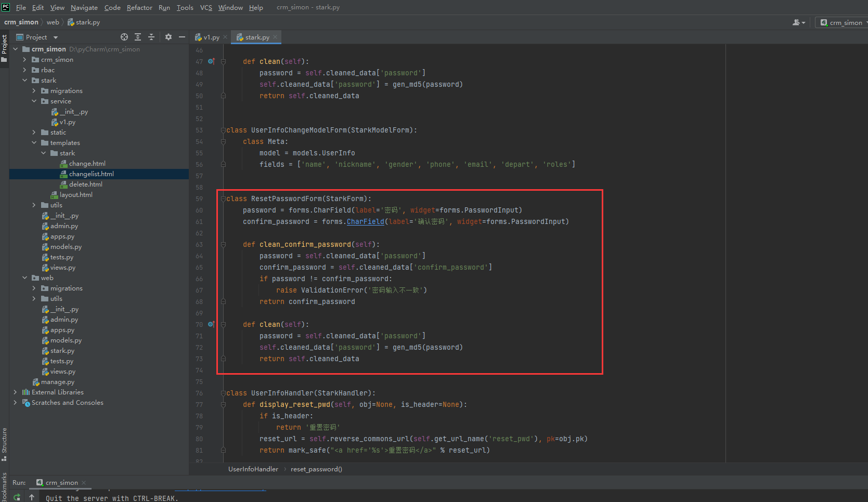Expand External Libraries

[15, 392]
